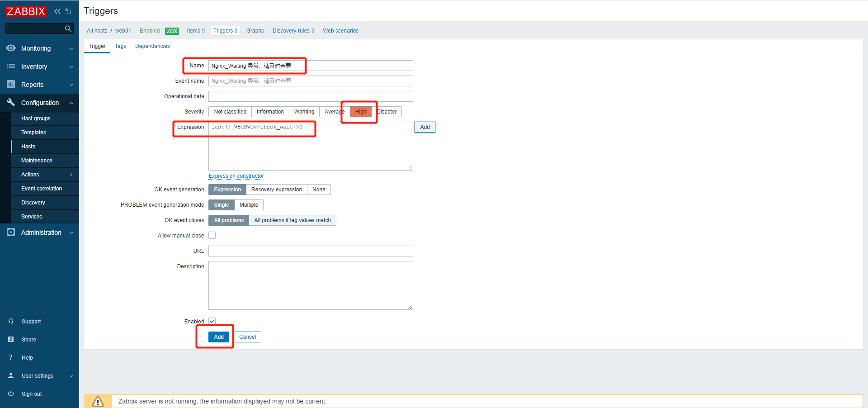
Task: Click the Configuration wrench icon
Action: (x=11, y=102)
